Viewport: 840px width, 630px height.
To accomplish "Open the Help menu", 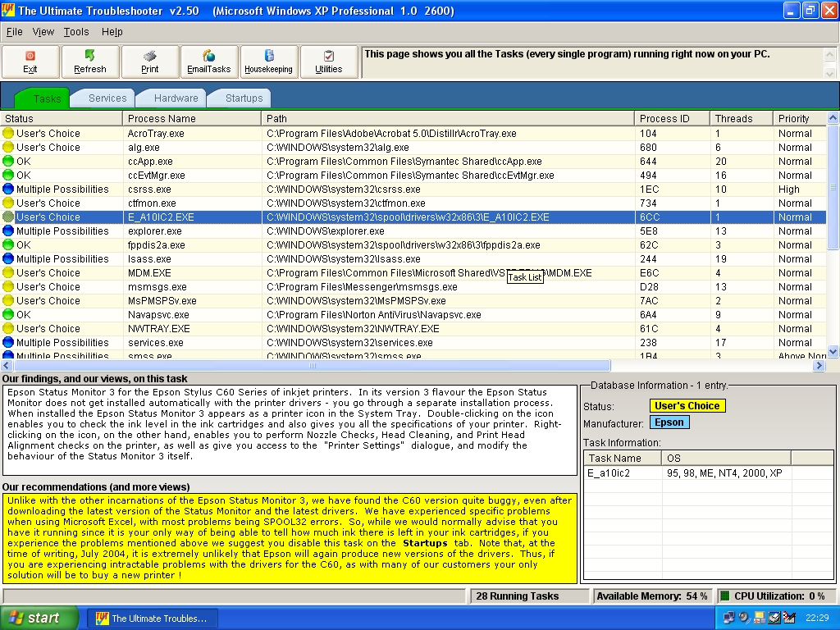I will [112, 32].
